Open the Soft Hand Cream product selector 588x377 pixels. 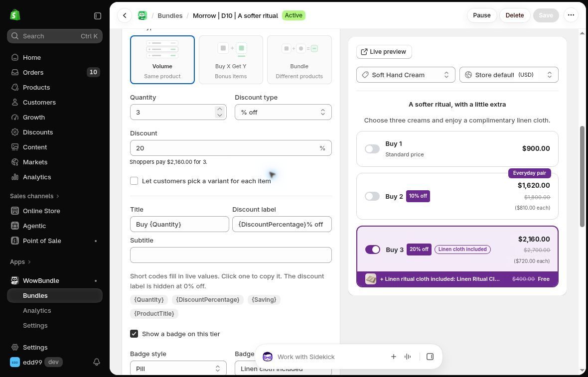(406, 75)
